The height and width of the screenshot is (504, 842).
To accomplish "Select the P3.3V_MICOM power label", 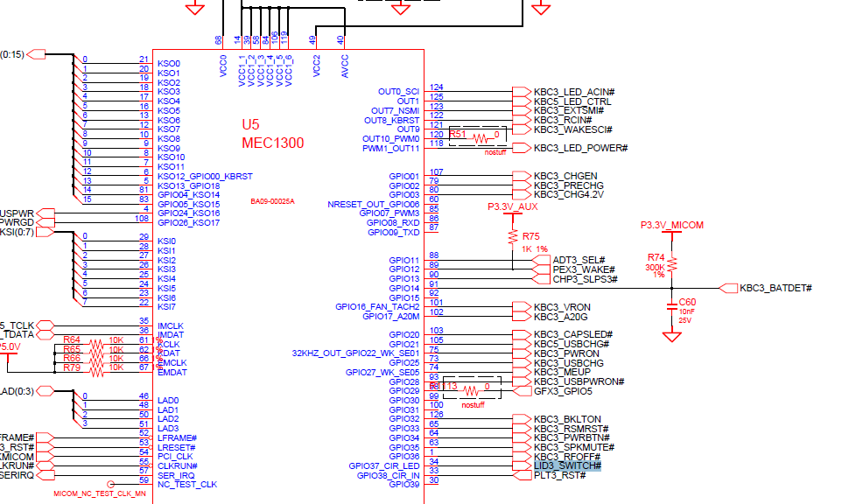I will (672, 226).
